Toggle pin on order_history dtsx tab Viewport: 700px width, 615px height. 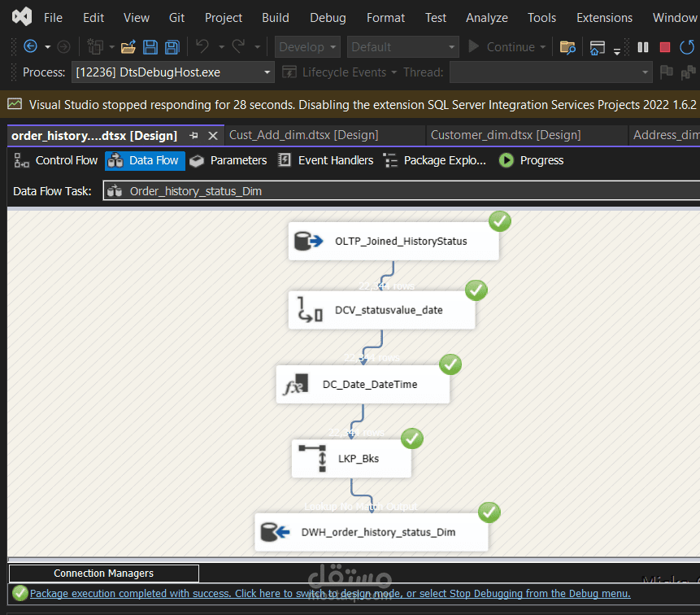click(193, 136)
